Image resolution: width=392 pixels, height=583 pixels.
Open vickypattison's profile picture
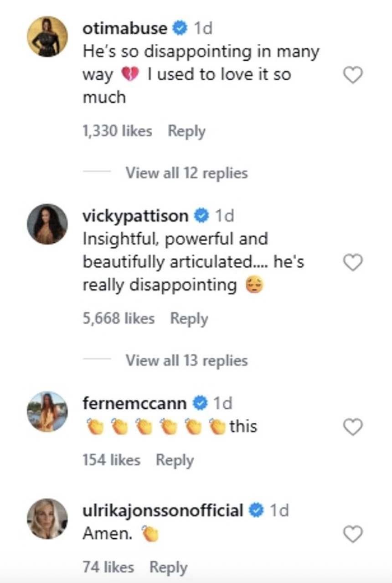[x=47, y=224]
